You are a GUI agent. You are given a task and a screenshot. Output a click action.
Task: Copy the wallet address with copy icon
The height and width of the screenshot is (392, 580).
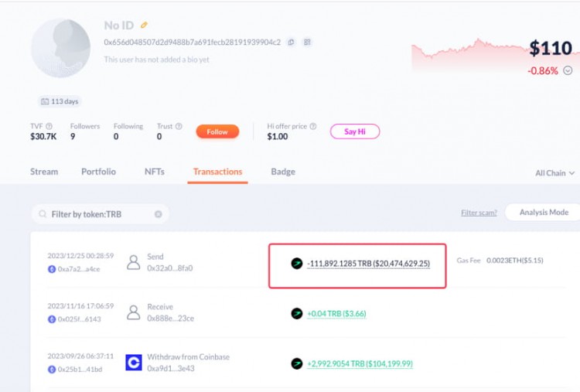click(291, 43)
